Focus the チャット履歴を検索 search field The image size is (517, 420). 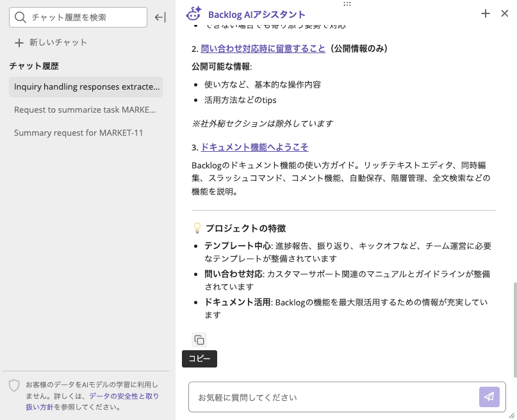pos(78,17)
